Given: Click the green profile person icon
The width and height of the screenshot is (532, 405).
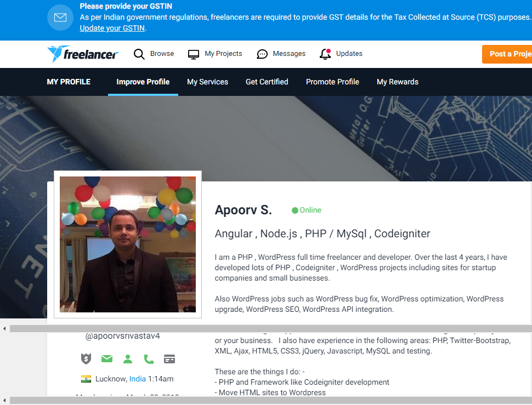Looking at the screenshot, I should [128, 359].
